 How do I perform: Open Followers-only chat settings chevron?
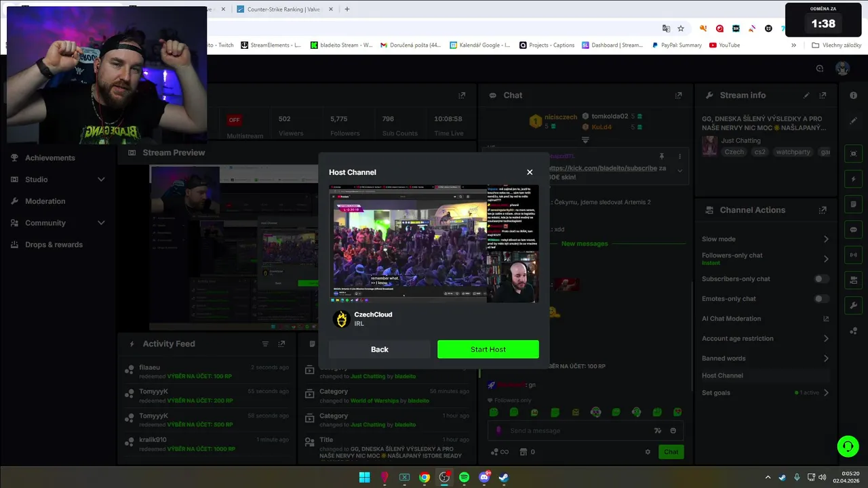point(826,259)
